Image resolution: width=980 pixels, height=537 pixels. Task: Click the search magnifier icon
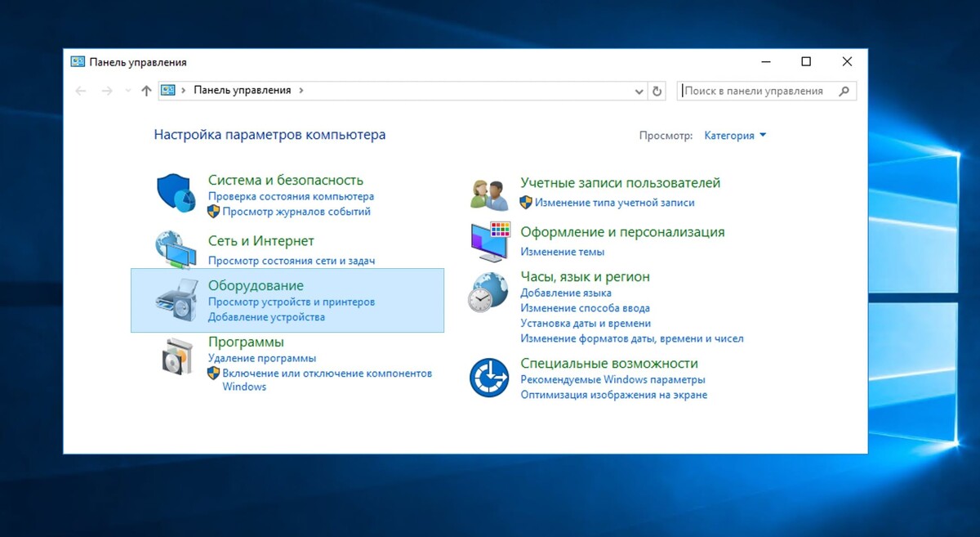[x=842, y=91]
